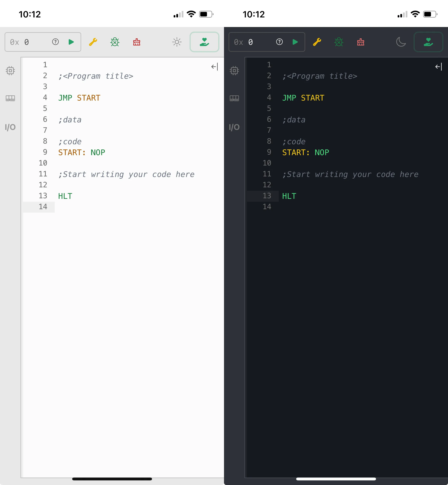Viewport: 448px width, 485px height.
Task: Toggle theme via the moon icon
Action: tap(401, 42)
